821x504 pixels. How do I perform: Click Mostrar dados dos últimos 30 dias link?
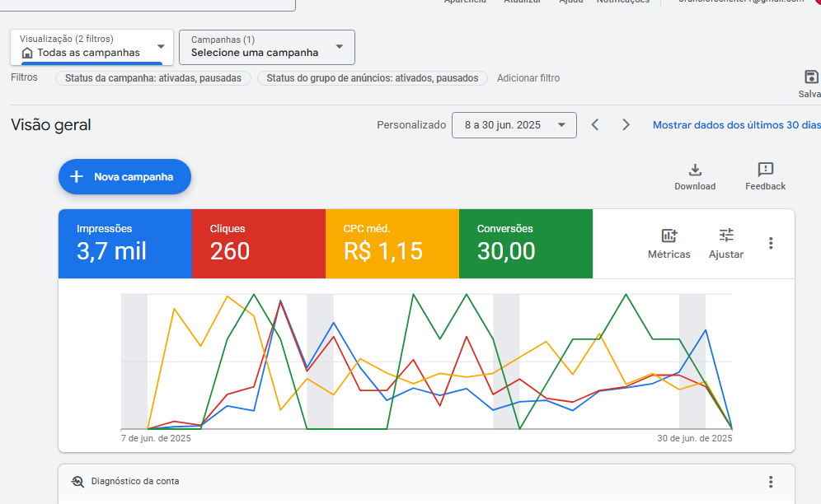[736, 125]
